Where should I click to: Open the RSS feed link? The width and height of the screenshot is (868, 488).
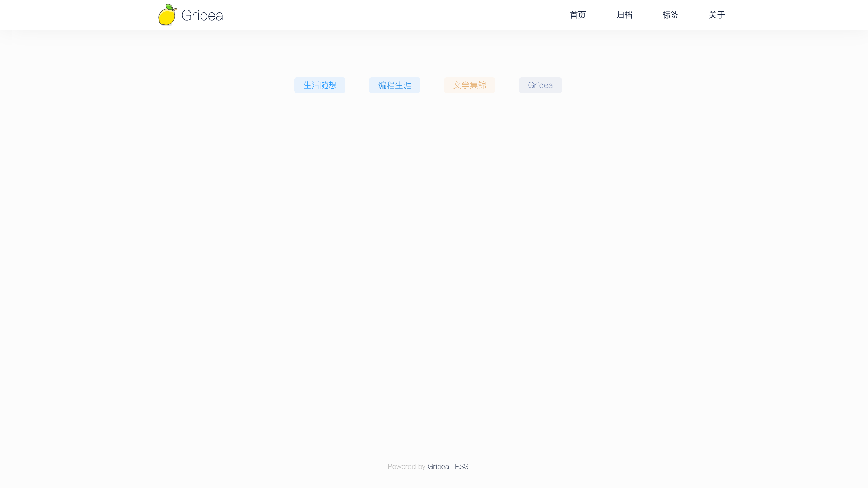pos(461,466)
